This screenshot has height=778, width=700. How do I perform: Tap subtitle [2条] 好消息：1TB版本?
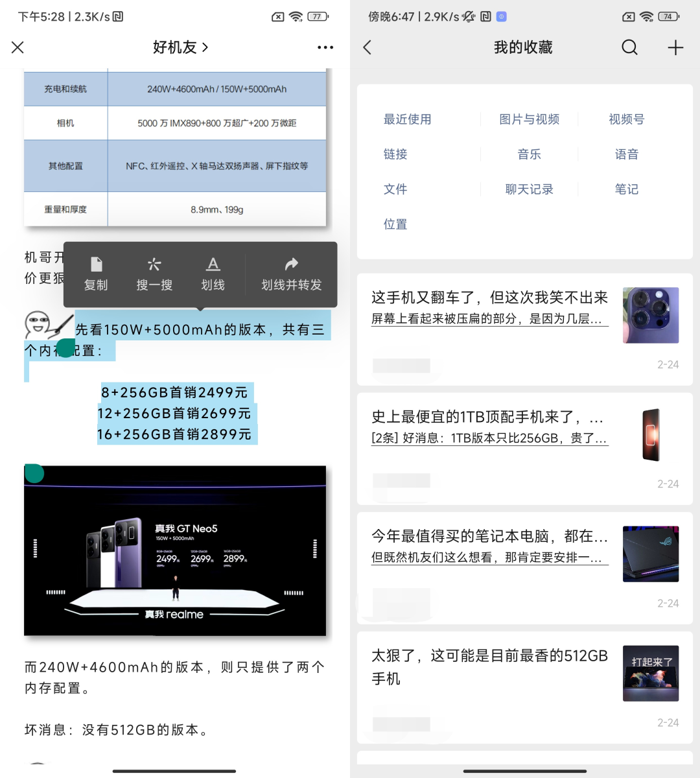pyautogui.click(x=489, y=438)
